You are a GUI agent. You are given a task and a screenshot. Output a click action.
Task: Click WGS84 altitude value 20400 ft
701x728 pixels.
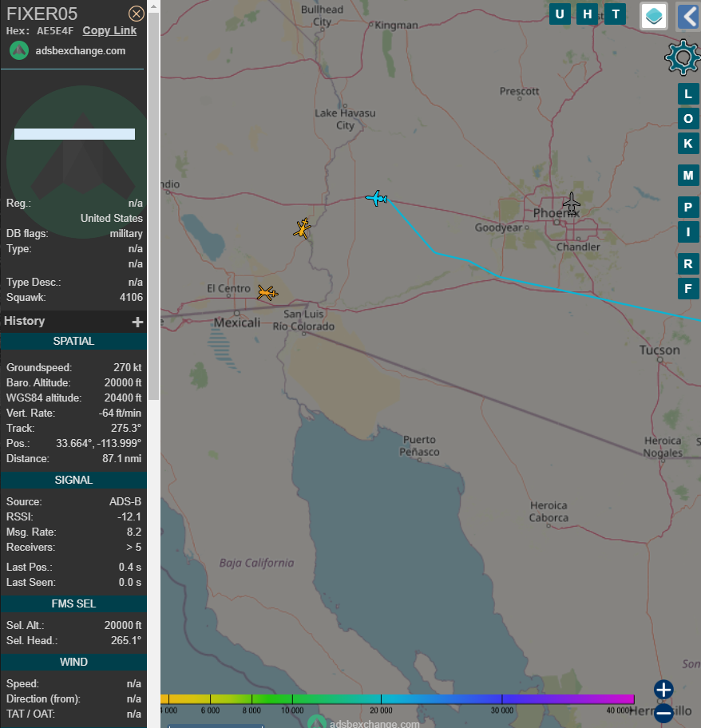(123, 398)
